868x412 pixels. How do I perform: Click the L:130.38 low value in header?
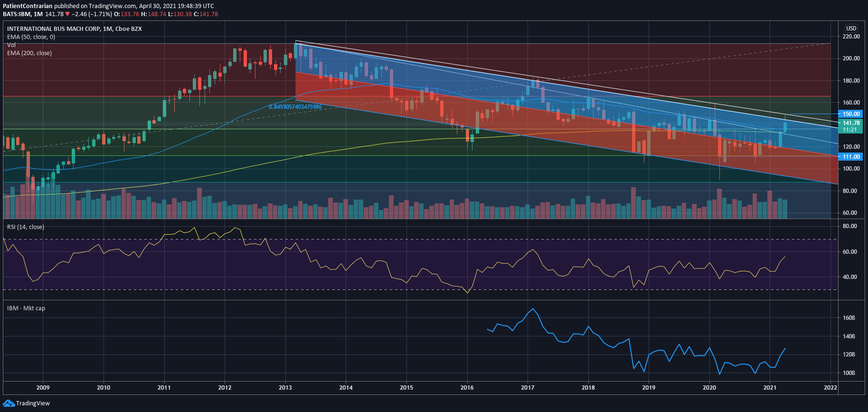tap(180, 14)
